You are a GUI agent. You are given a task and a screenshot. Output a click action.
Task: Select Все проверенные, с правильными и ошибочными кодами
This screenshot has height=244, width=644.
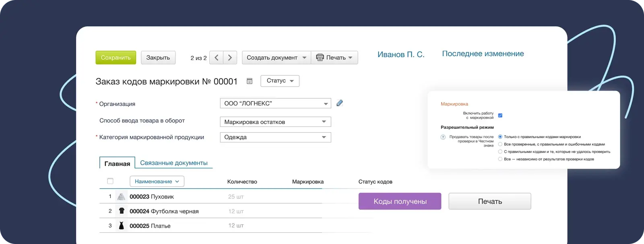pyautogui.click(x=500, y=144)
